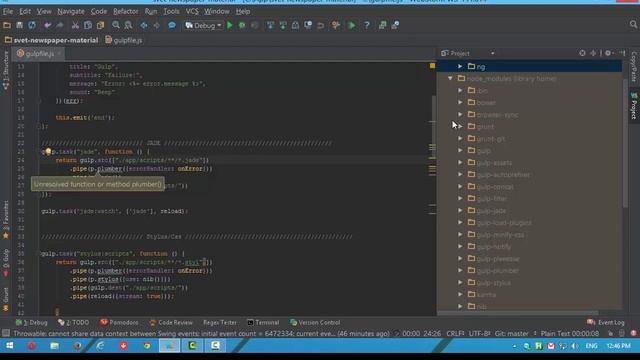Viewport: 640px width, 360px height.
Task: Open the Navigate menu
Action: [x=71, y=11]
